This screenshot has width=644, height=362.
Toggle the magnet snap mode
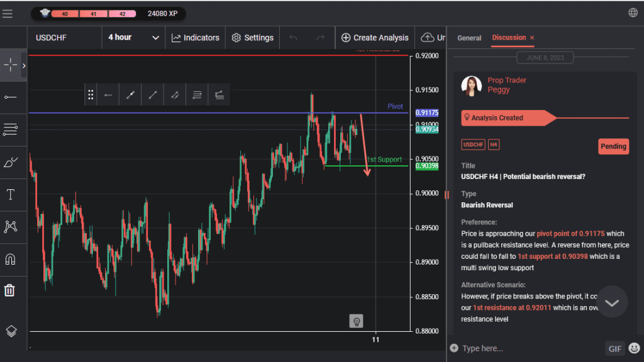pyautogui.click(x=11, y=259)
